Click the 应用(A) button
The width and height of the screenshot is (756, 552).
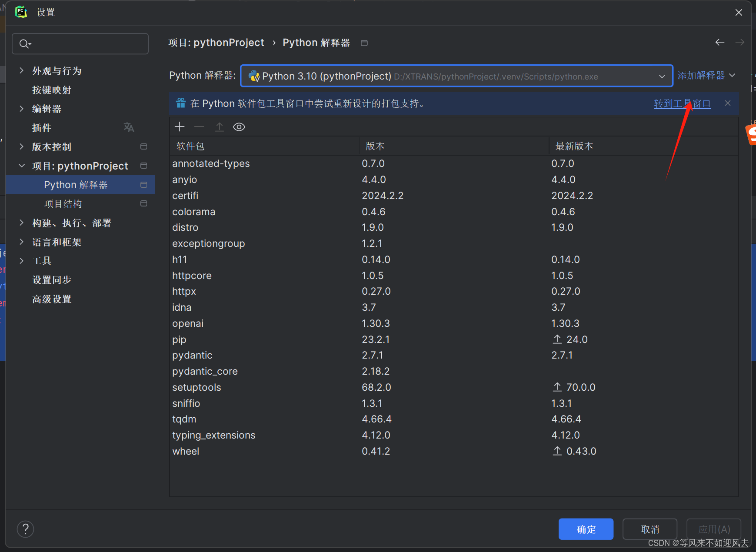(714, 529)
